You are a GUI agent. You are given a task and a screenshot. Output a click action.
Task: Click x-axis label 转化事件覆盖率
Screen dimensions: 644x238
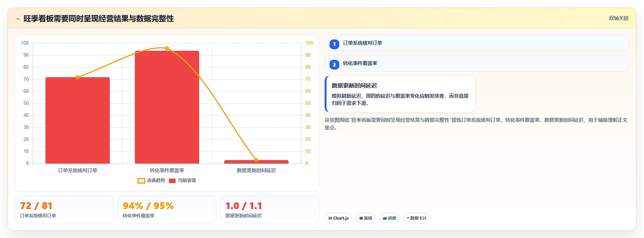click(x=167, y=170)
